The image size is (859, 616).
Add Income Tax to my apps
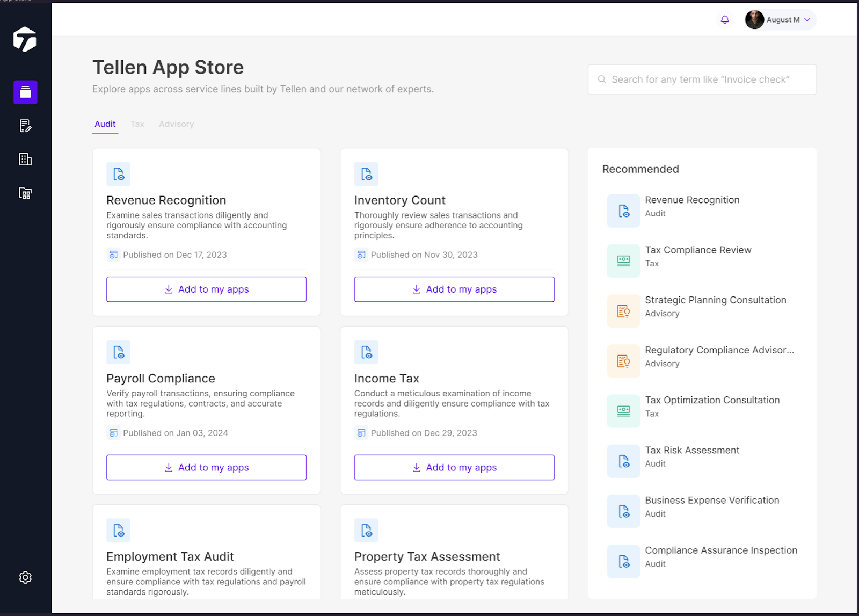[x=454, y=468]
